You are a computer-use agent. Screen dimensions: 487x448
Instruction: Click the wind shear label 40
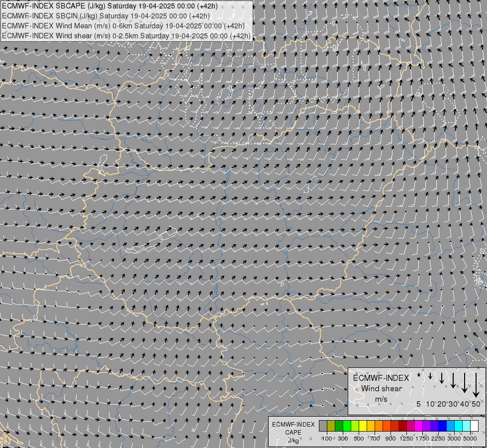pos(465,404)
